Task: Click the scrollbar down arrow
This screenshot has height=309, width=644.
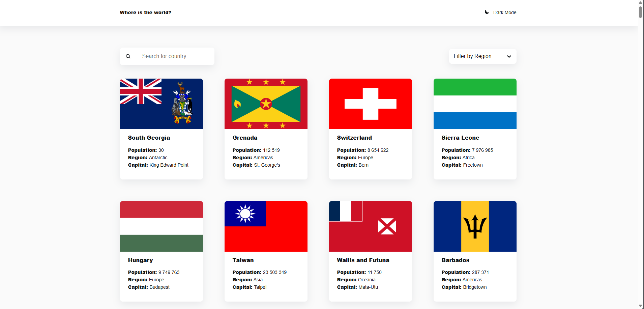Action: pyautogui.click(x=641, y=306)
